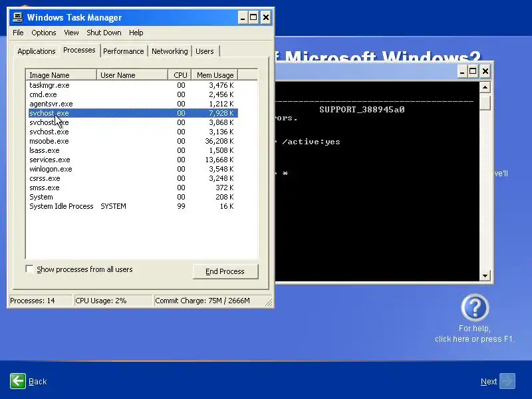The height and width of the screenshot is (399, 532).
Task: Click the SUPPORT_388945a0 text in command window
Action: [362, 110]
